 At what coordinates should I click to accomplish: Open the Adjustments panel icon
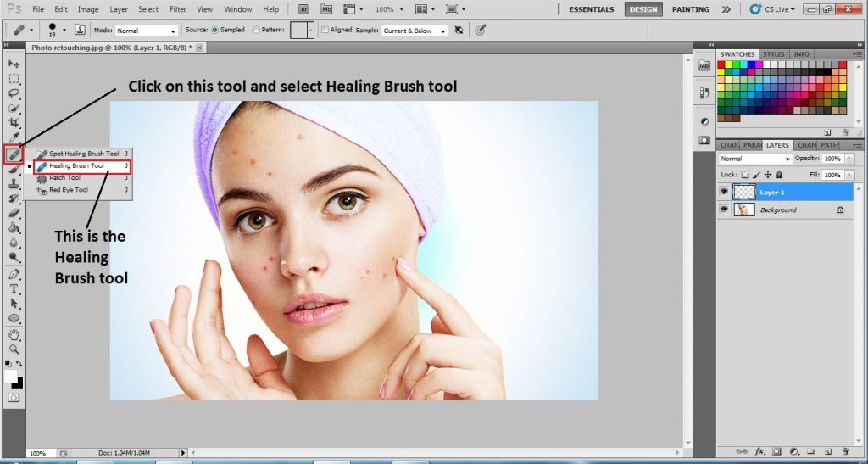click(704, 122)
